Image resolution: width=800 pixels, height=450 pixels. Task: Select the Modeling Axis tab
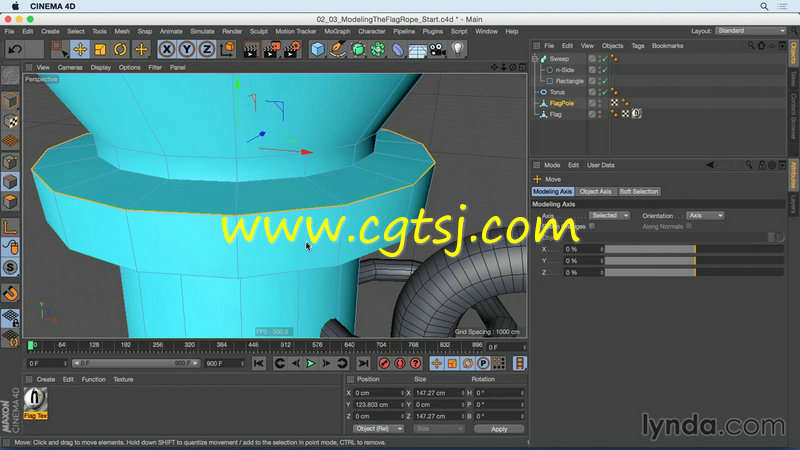click(x=553, y=191)
